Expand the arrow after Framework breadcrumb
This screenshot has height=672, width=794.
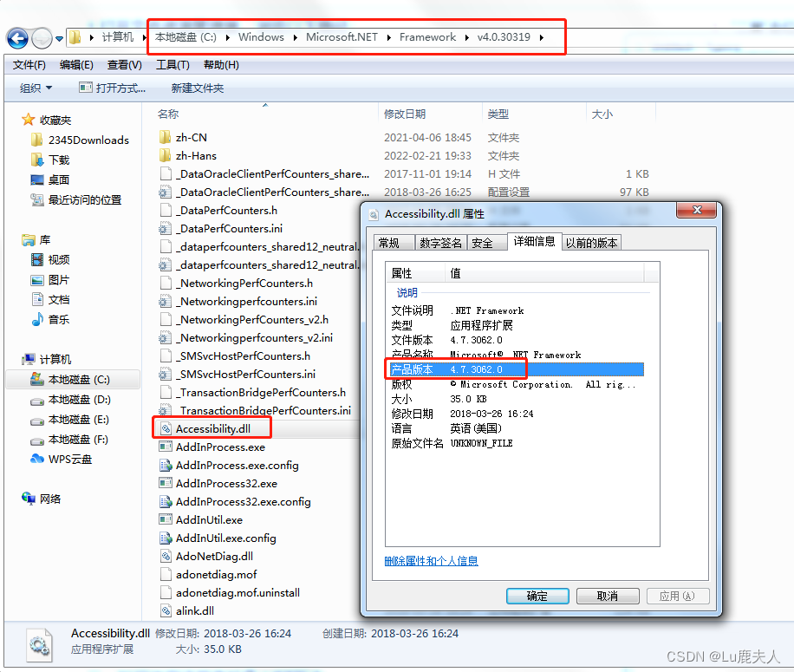point(466,37)
